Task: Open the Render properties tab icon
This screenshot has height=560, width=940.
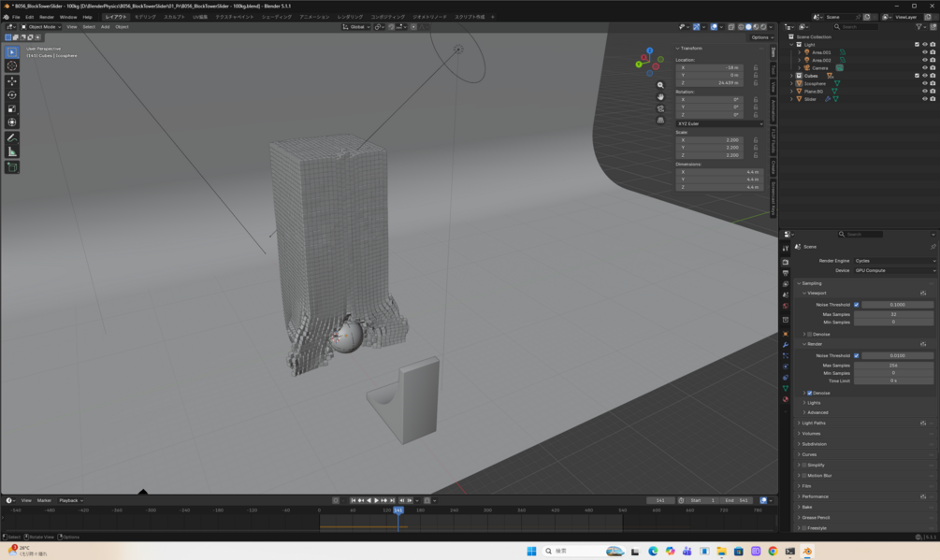Action: coord(786,262)
